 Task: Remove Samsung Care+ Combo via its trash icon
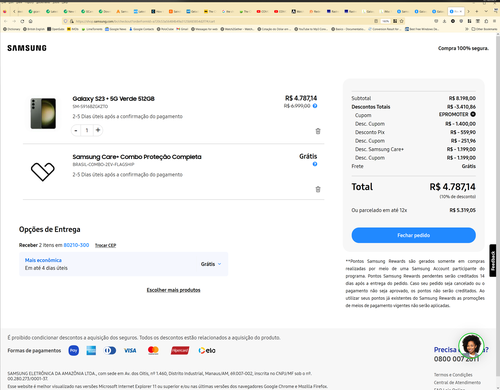pyautogui.click(x=318, y=189)
